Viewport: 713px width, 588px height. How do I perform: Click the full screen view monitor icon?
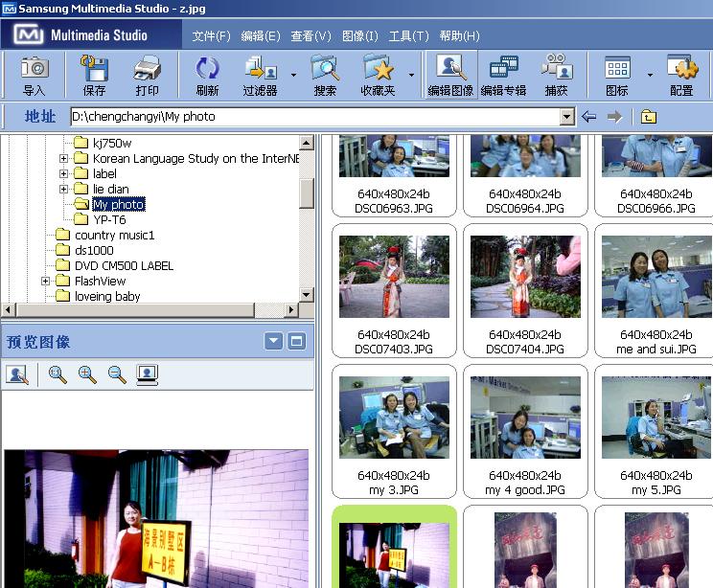[148, 374]
